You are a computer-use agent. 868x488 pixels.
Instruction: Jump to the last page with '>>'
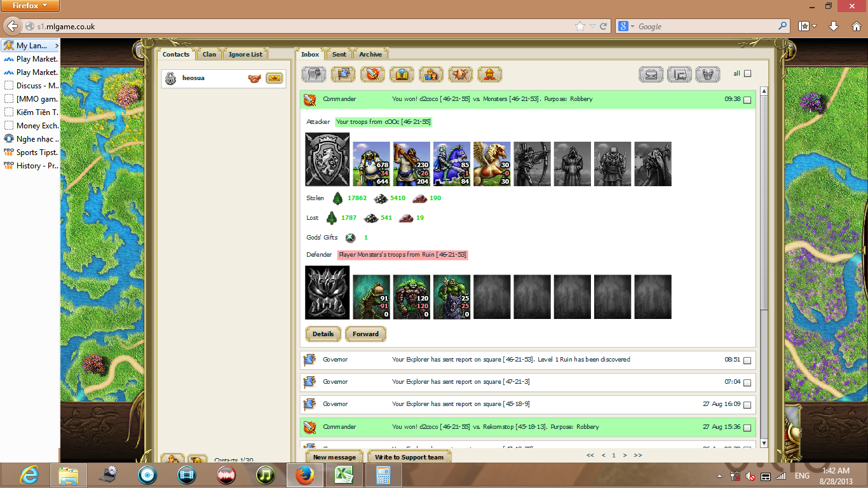pyautogui.click(x=638, y=455)
